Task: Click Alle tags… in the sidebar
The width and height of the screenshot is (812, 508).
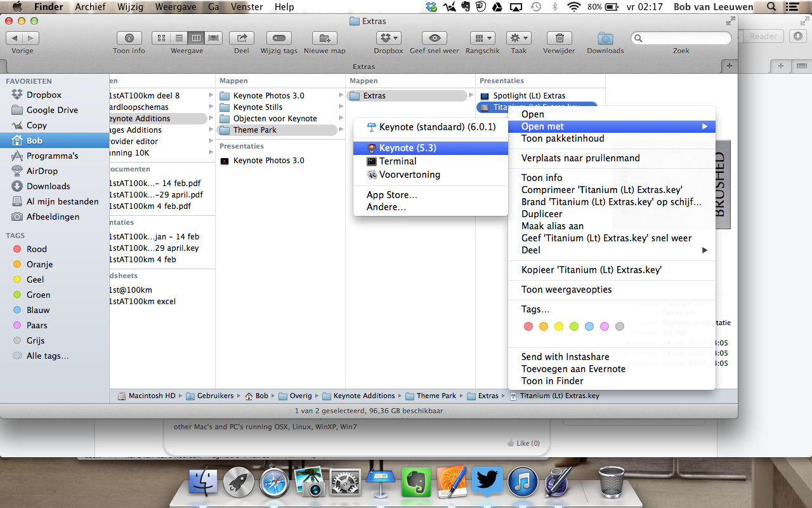Action: point(55,356)
